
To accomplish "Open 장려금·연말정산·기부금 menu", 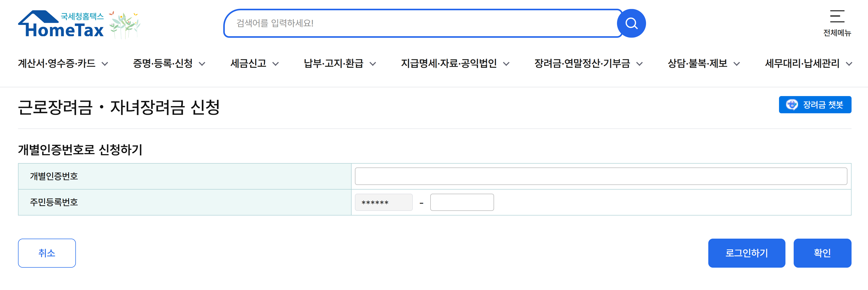I will pos(582,64).
